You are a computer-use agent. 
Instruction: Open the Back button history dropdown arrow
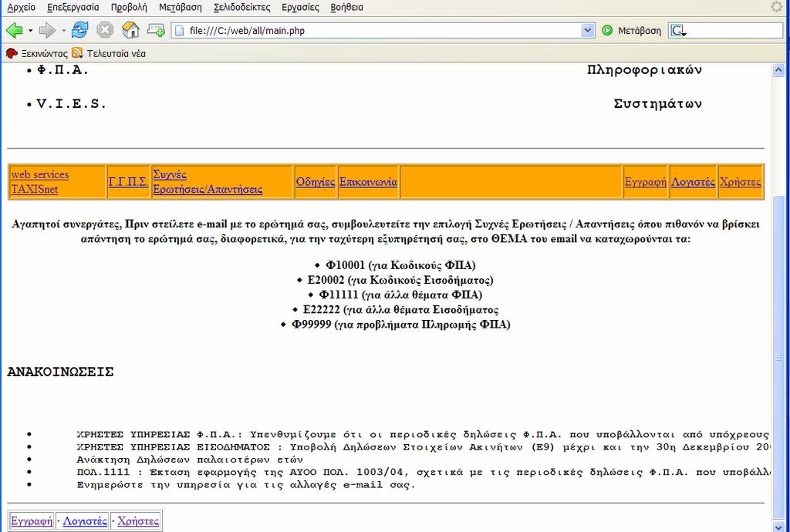pyautogui.click(x=31, y=31)
